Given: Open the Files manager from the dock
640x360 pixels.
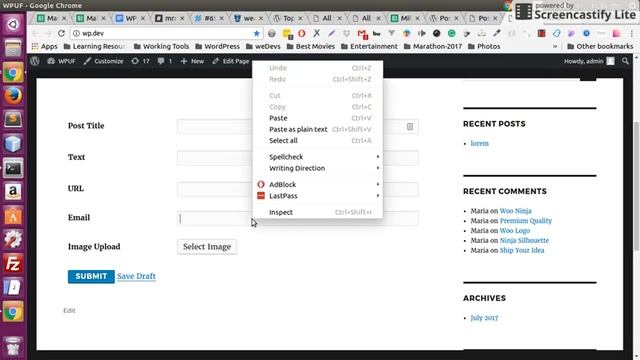Looking at the screenshot, I should [x=13, y=49].
